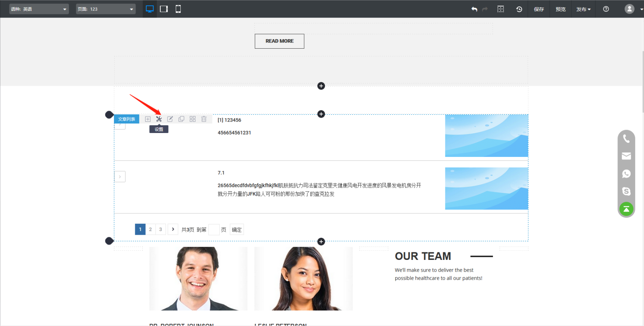Expand the 发布 publish dropdown
644x326 pixels.
coord(583,9)
